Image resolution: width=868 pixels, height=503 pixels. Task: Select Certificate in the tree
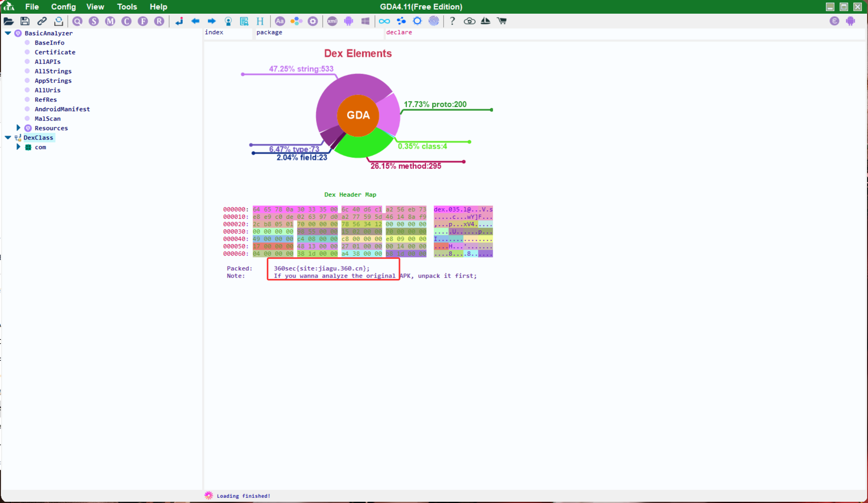pyautogui.click(x=55, y=52)
